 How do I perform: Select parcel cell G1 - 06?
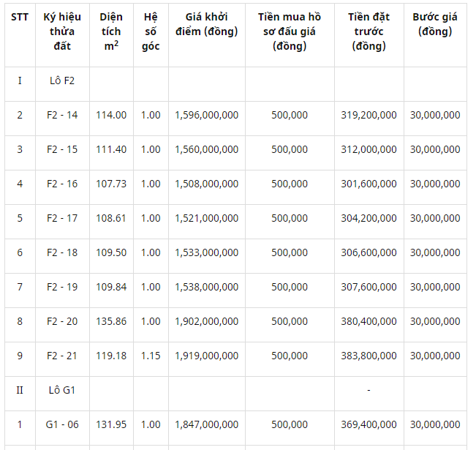click(x=62, y=424)
